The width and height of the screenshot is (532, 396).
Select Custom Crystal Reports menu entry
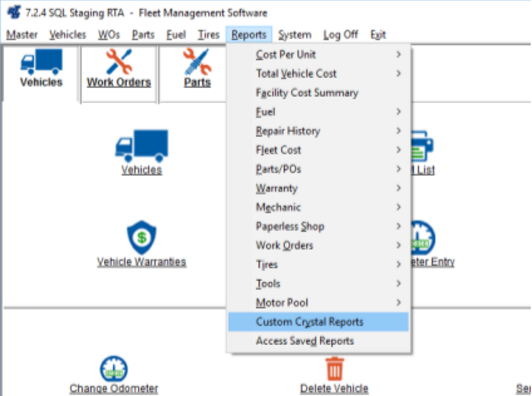(309, 322)
